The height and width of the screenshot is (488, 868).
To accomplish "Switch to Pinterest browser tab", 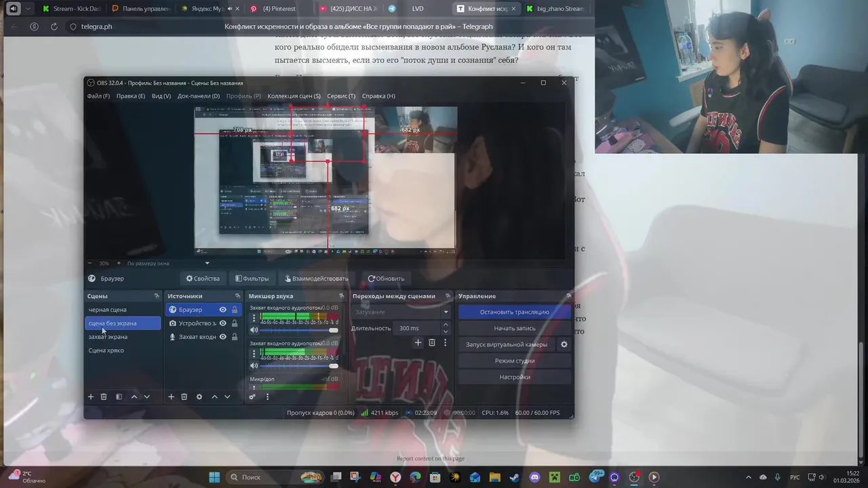I will pyautogui.click(x=279, y=9).
